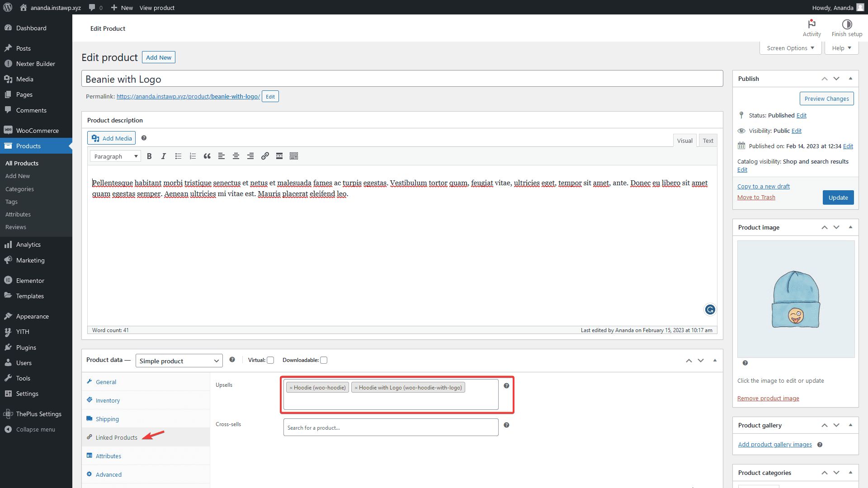Collapse the Product categories panel
The height and width of the screenshot is (488, 868).
click(850, 473)
